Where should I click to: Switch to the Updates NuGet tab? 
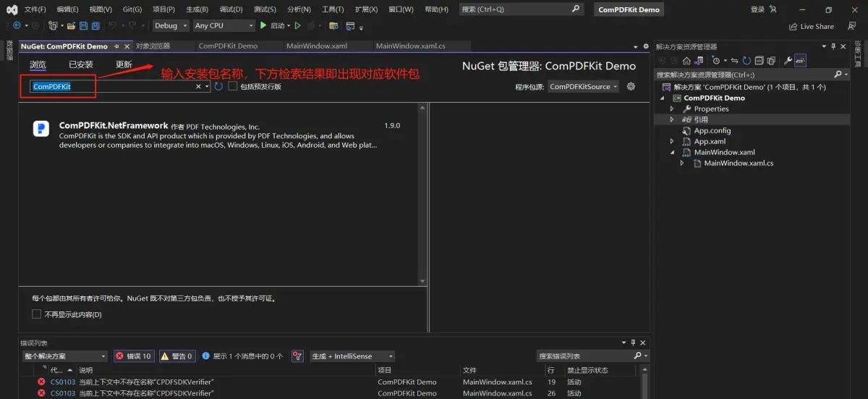124,64
